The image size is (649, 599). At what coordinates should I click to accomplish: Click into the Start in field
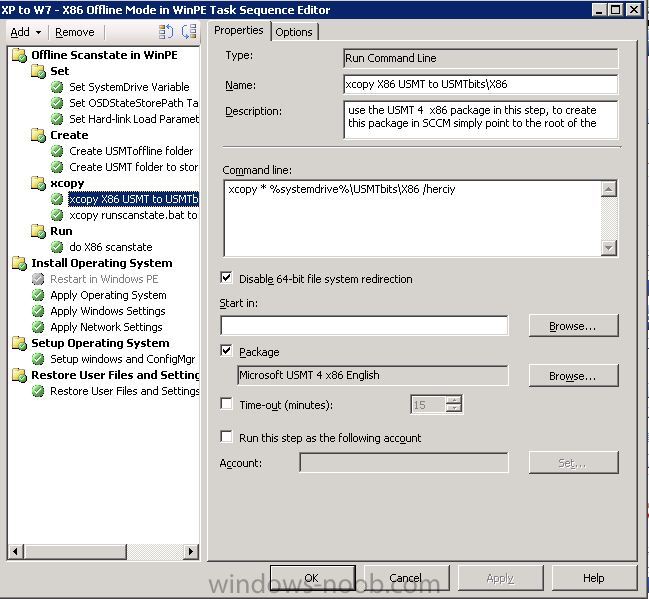(x=364, y=325)
